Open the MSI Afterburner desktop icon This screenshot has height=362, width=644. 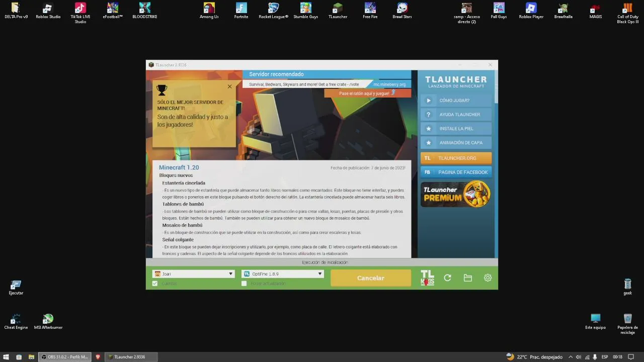coord(48,322)
